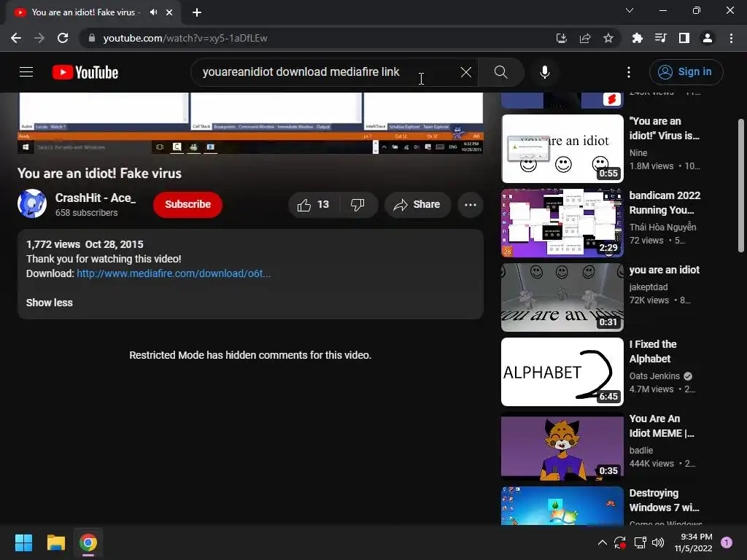Show hidden system tray icons chevron

(x=602, y=542)
